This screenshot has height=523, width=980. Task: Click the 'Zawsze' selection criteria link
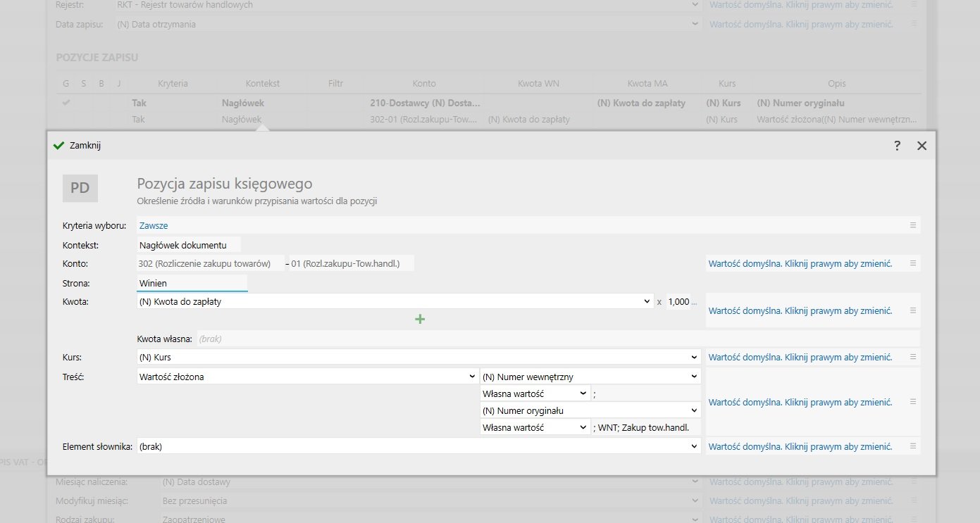coord(154,226)
